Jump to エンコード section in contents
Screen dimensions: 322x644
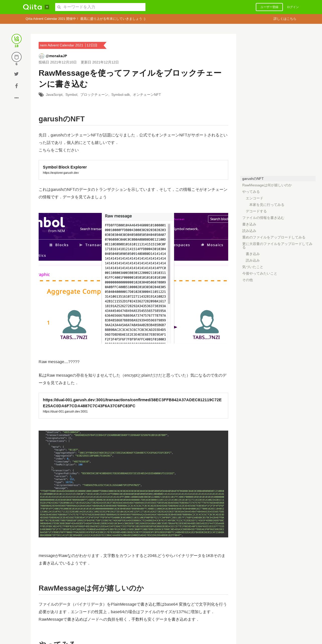tap(254, 198)
